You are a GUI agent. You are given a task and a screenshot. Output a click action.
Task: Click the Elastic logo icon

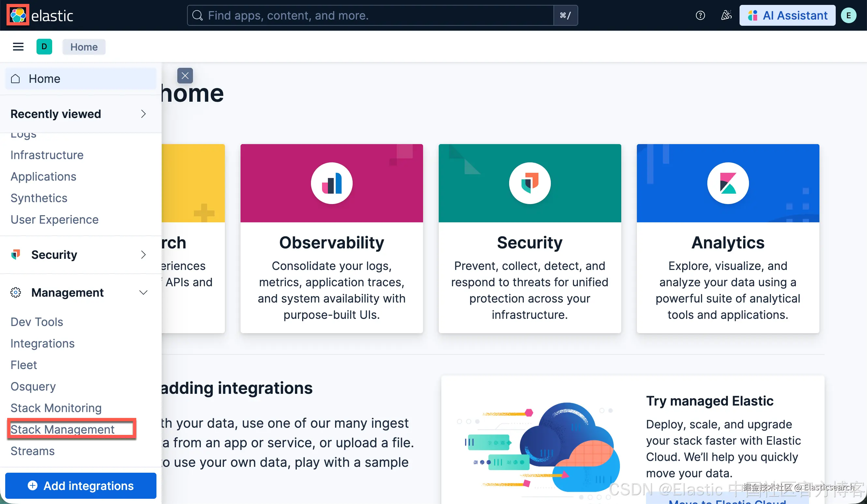pos(18,15)
